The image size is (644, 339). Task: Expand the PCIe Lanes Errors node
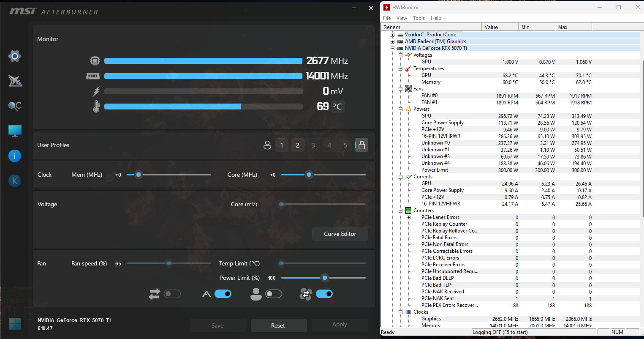click(409, 217)
